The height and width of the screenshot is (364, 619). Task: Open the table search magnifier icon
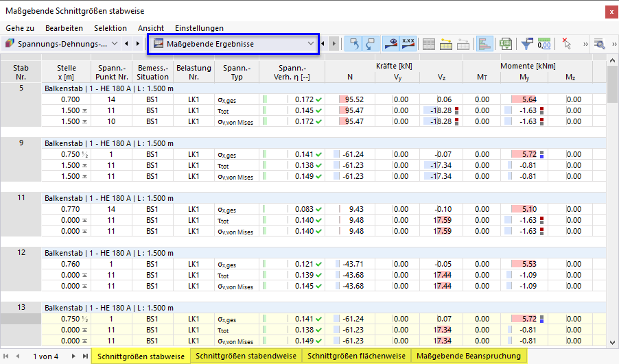click(600, 44)
